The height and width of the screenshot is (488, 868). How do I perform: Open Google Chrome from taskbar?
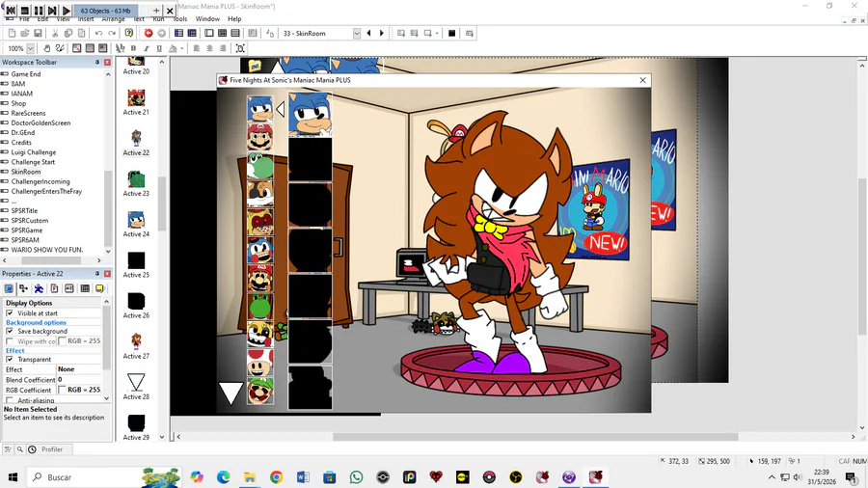[x=276, y=477]
